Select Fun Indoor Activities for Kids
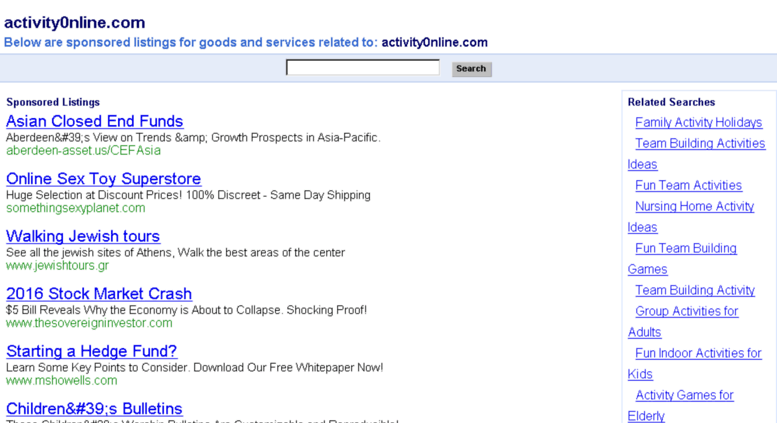The image size is (777, 423). point(698,354)
